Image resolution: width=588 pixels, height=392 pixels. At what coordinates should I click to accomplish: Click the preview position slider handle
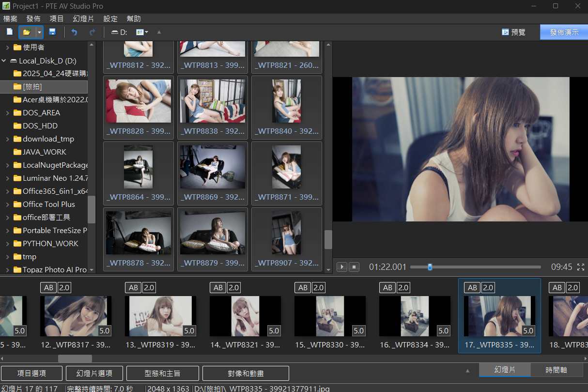point(430,267)
